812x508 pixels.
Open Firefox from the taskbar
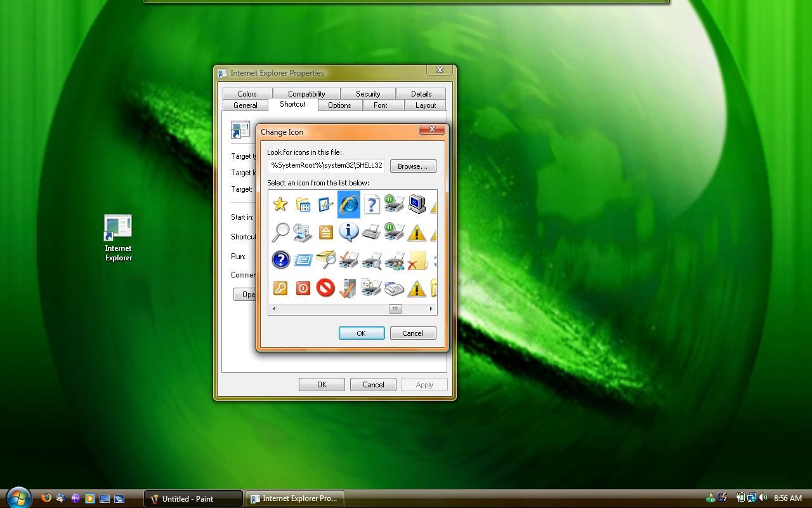tap(45, 498)
